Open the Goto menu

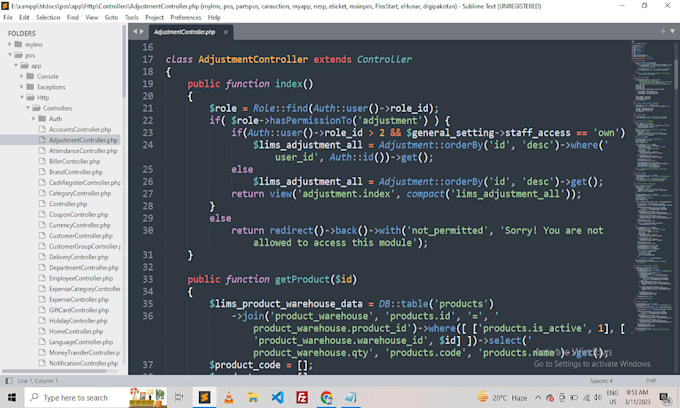[x=111, y=17]
